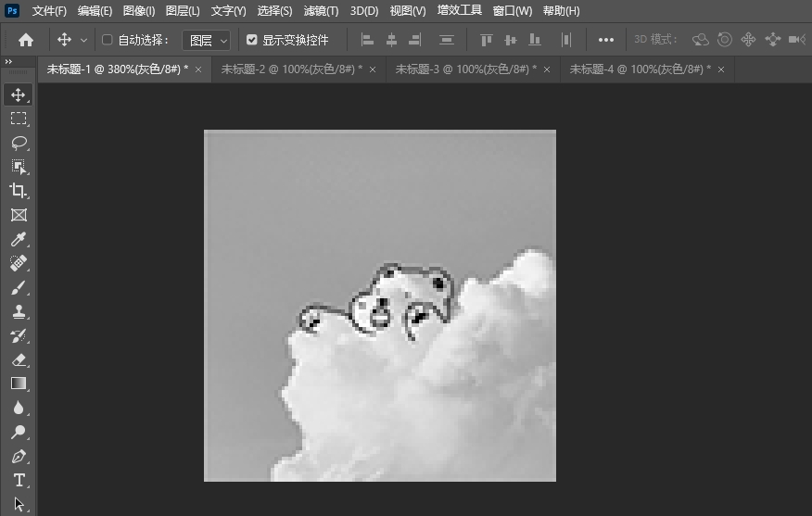Select the Brush tool
Image resolution: width=812 pixels, height=516 pixels.
pyautogui.click(x=19, y=287)
